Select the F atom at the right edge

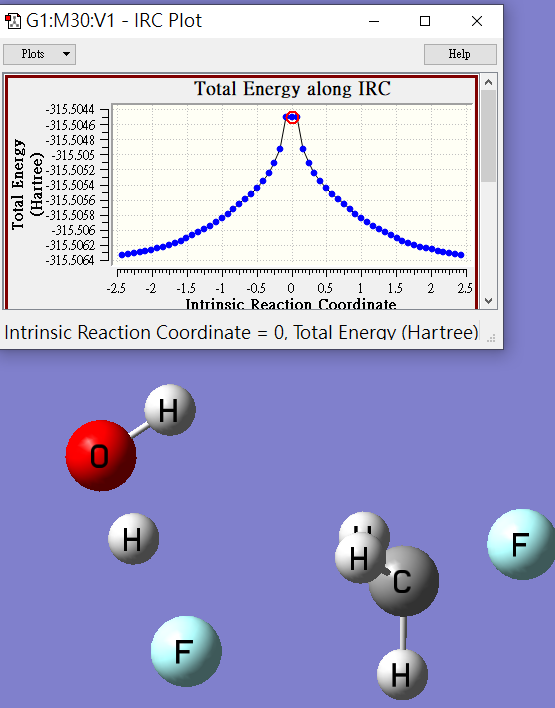point(522,544)
